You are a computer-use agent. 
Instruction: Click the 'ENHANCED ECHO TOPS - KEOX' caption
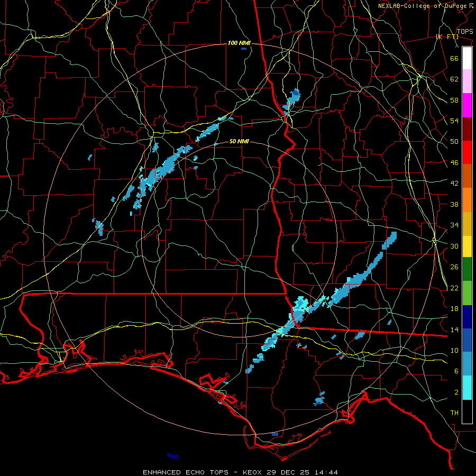[204, 472]
